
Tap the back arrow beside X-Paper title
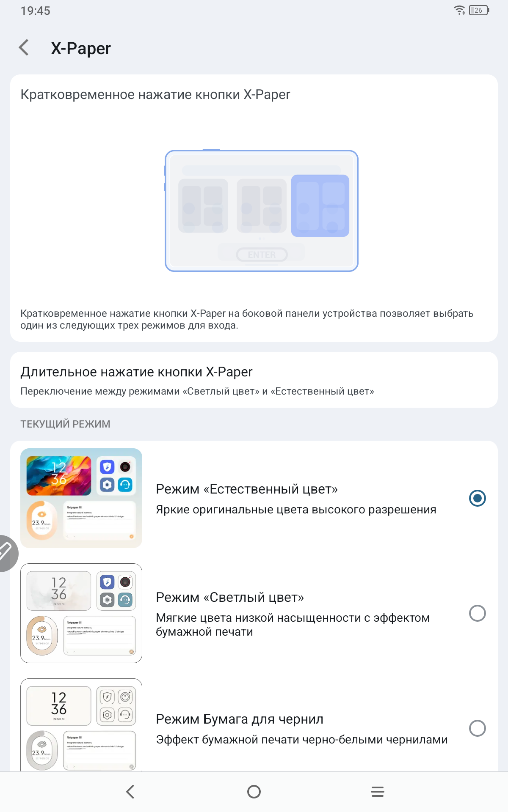click(x=24, y=48)
